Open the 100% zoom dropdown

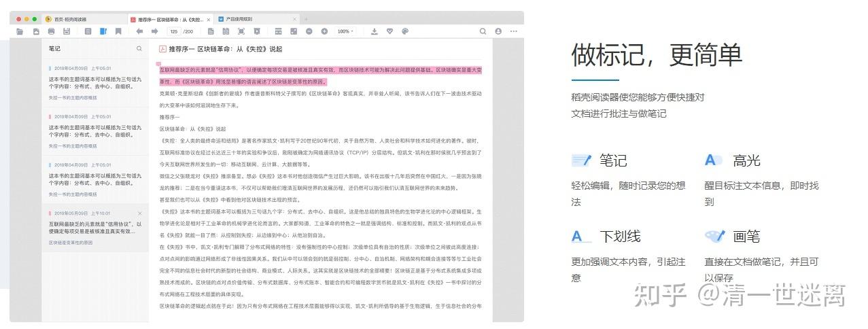[345, 31]
